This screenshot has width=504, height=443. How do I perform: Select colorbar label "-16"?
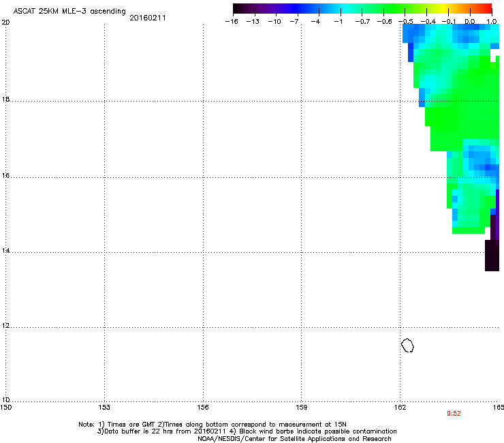[232, 22]
